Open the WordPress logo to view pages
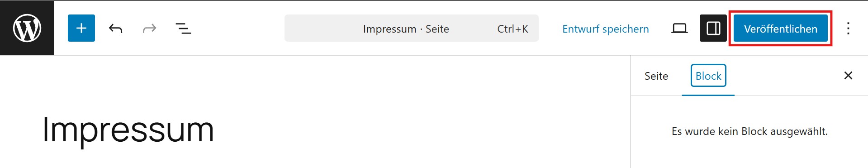The height and width of the screenshot is (168, 868). (x=27, y=28)
